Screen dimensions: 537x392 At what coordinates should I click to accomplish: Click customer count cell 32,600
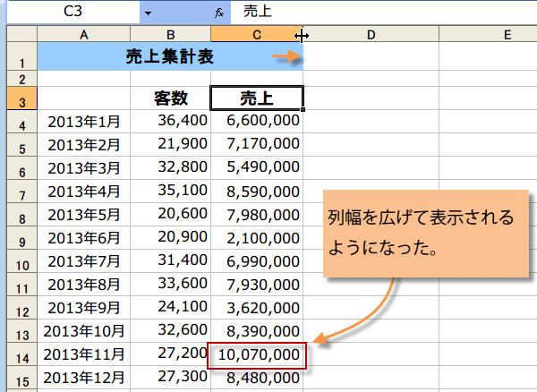tap(171, 331)
